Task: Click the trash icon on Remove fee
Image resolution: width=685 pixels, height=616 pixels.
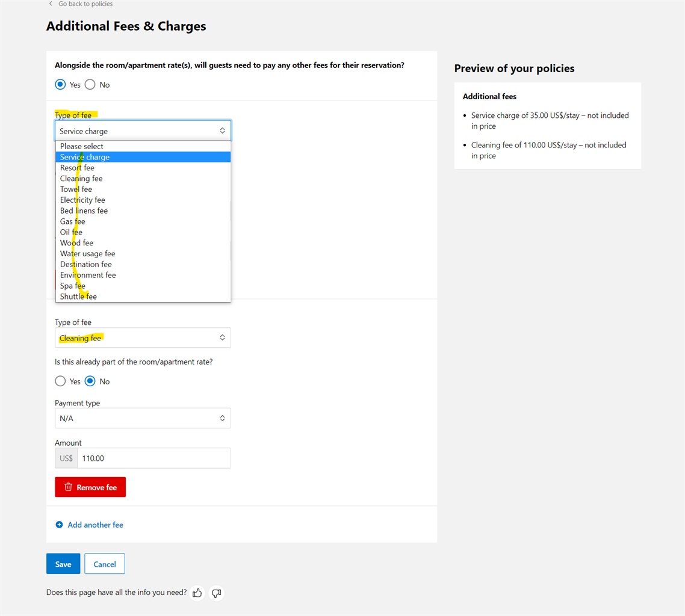Action: (68, 487)
